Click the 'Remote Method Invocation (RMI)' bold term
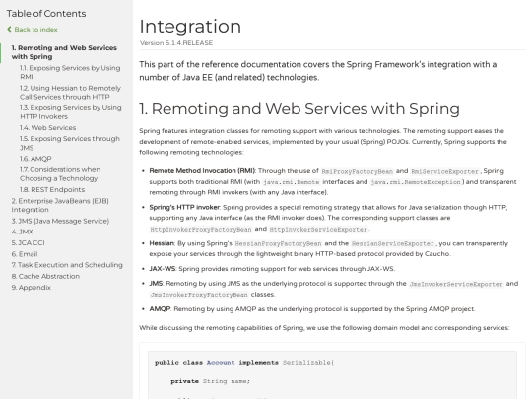 [x=203, y=171]
